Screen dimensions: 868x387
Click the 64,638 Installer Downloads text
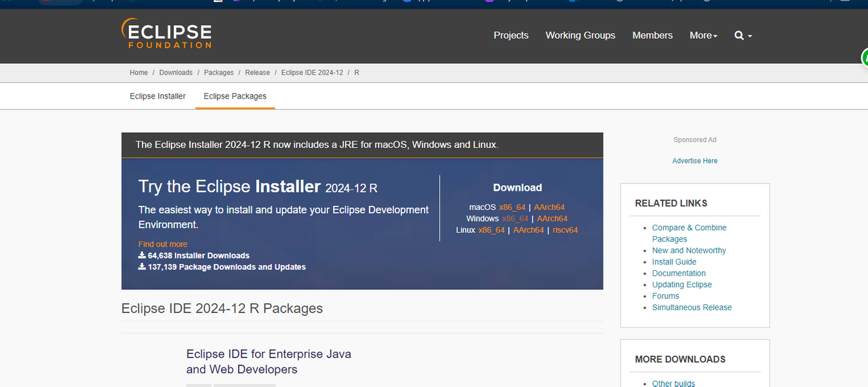pos(199,256)
